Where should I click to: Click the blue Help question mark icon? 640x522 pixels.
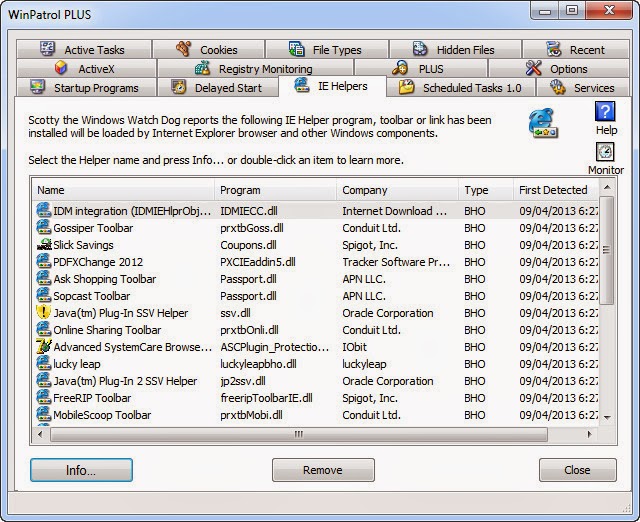605,112
